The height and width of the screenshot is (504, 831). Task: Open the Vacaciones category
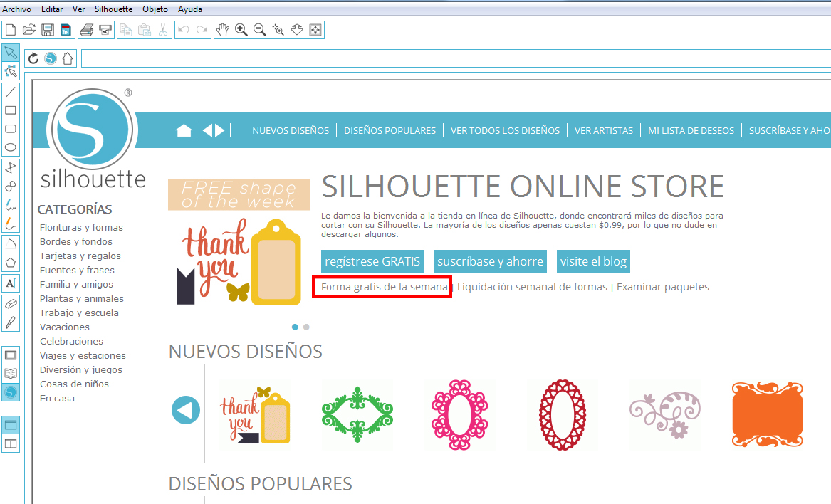coord(65,327)
